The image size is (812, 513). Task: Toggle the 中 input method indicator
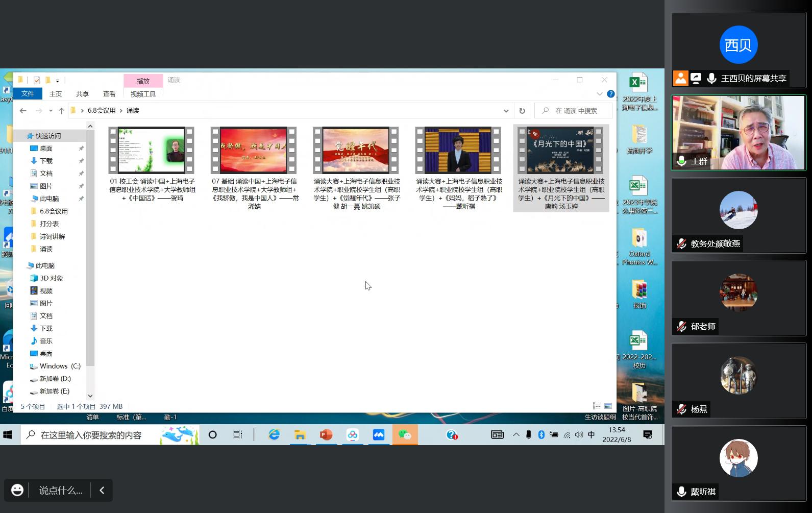[x=591, y=435]
